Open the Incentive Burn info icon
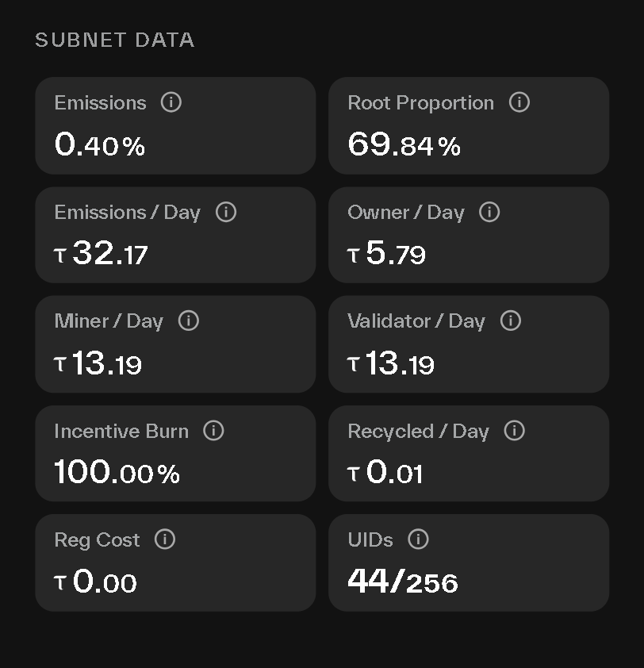The image size is (644, 668). click(x=214, y=431)
